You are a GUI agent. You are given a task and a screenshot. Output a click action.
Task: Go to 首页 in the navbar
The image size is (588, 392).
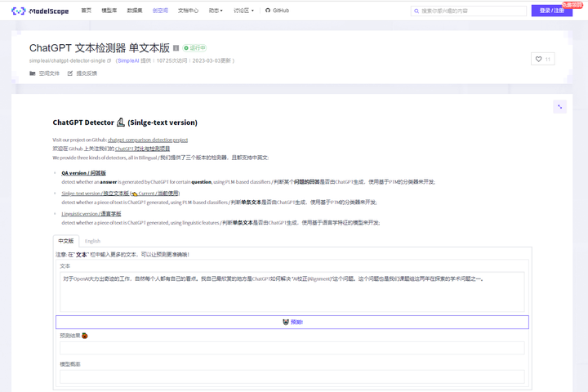point(87,11)
